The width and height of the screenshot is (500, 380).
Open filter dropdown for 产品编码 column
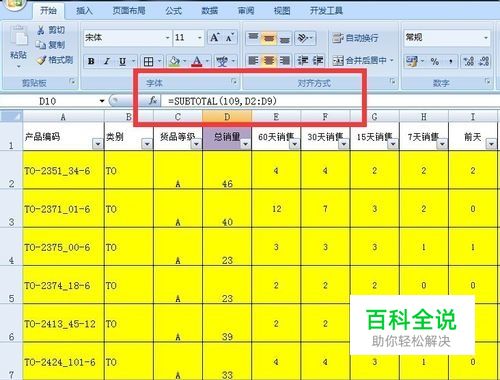(98, 144)
